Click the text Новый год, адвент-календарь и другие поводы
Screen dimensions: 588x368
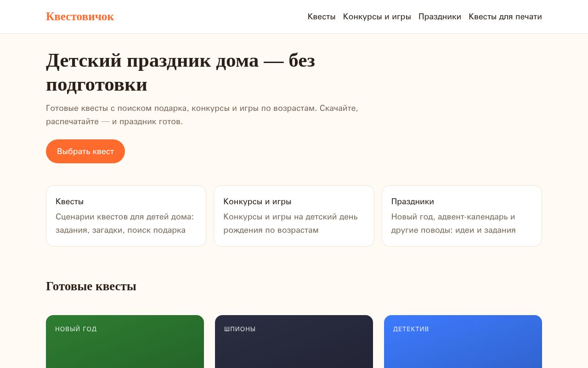pyautogui.click(x=453, y=223)
